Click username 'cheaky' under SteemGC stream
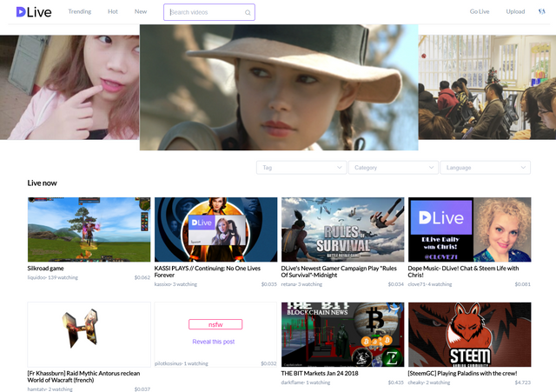This screenshot has height=392, width=556. coord(416,382)
